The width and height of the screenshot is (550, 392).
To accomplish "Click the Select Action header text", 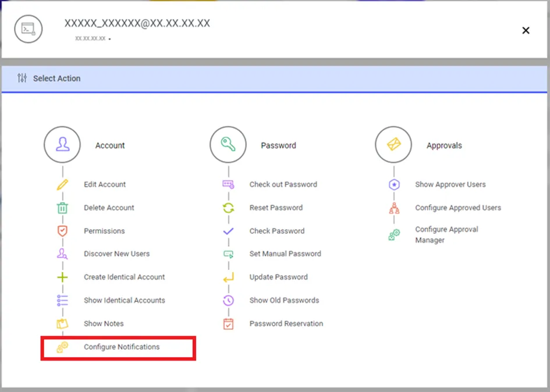I will click(57, 79).
